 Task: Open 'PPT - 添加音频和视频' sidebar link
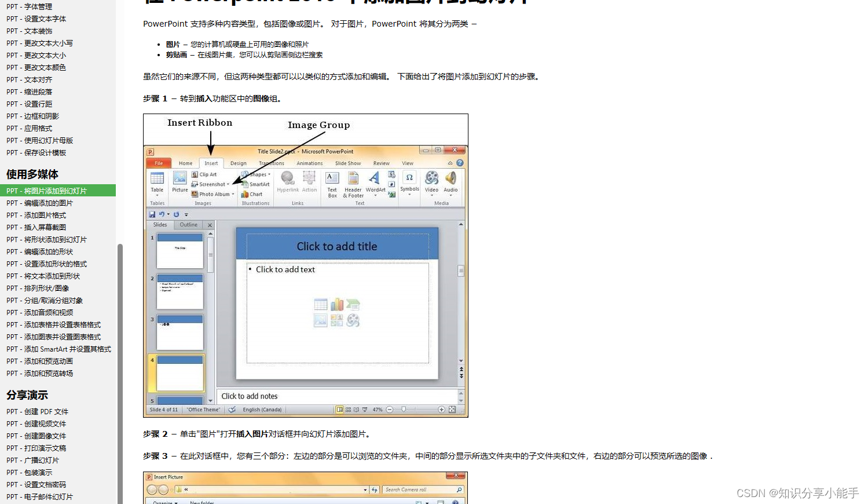(x=40, y=312)
